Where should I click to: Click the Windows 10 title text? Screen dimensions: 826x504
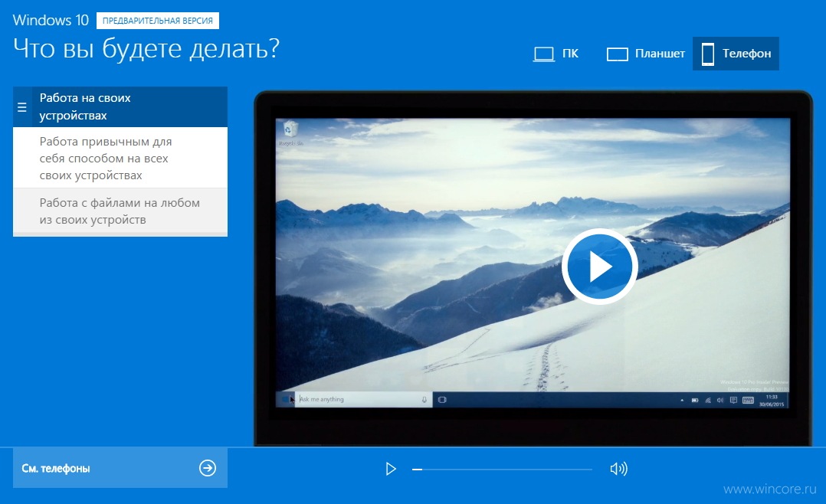tap(51, 20)
